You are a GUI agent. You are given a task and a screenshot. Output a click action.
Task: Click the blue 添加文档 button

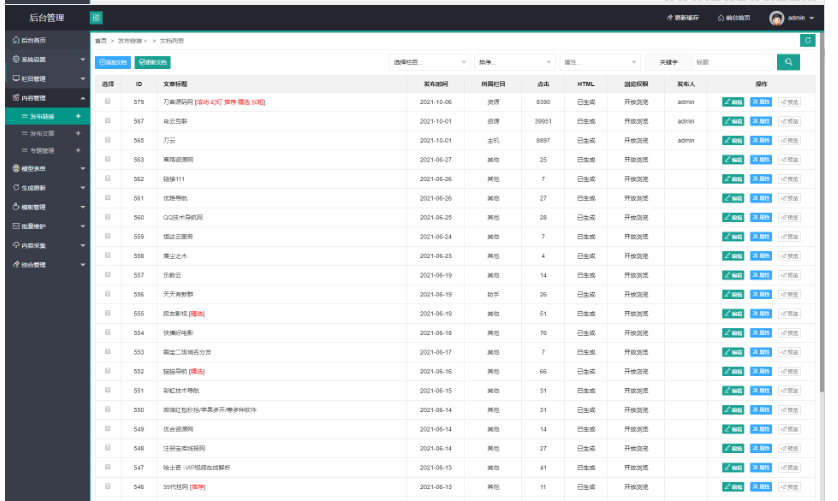click(113, 62)
